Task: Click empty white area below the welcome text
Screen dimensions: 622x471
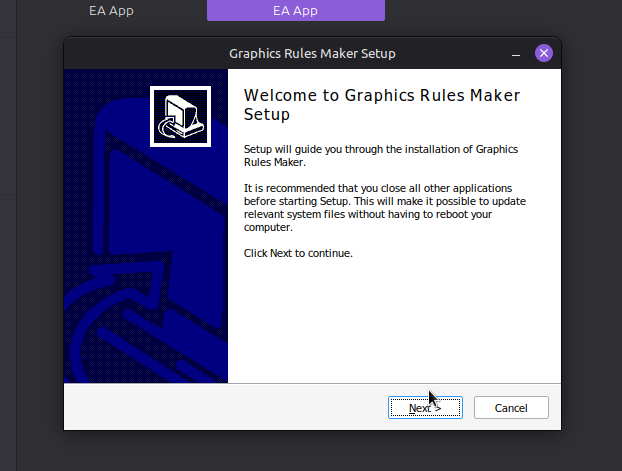Action: tap(395, 320)
